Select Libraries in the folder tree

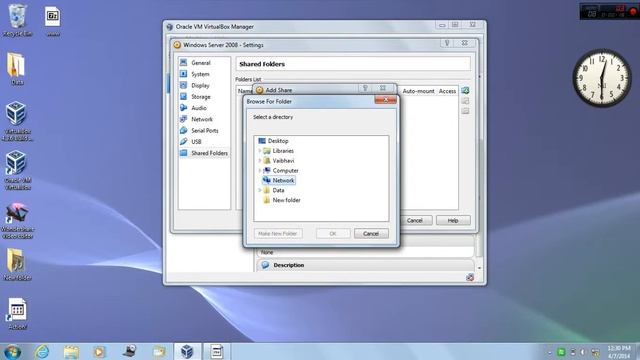click(x=283, y=151)
